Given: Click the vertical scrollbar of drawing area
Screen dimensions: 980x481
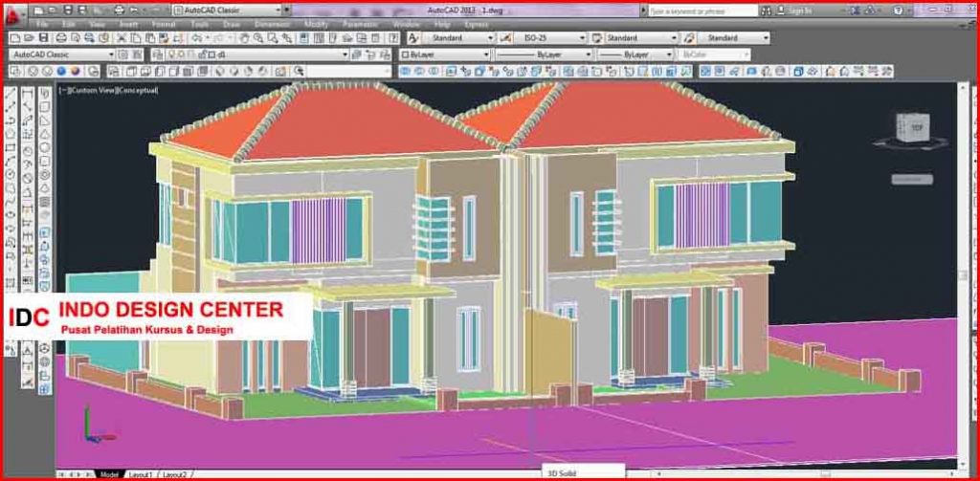Looking at the screenshot, I should 964,274.
